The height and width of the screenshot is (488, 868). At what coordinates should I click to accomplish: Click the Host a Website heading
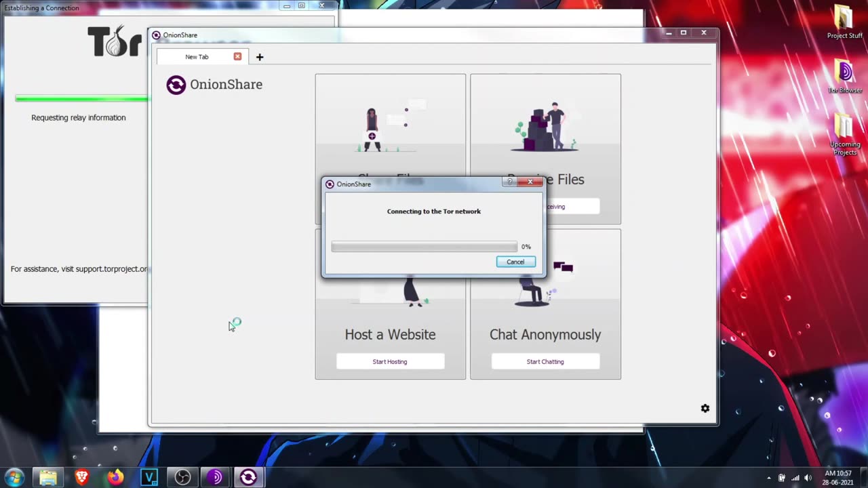point(390,334)
